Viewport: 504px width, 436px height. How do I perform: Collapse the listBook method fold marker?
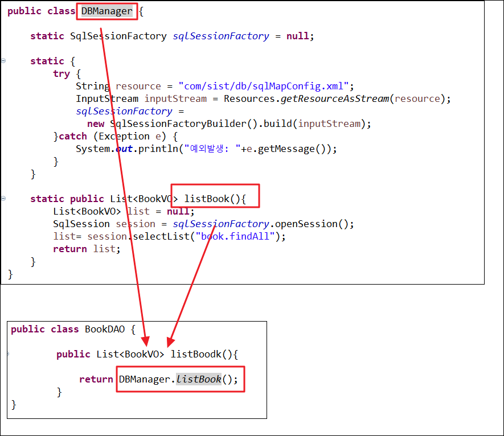[3, 198]
